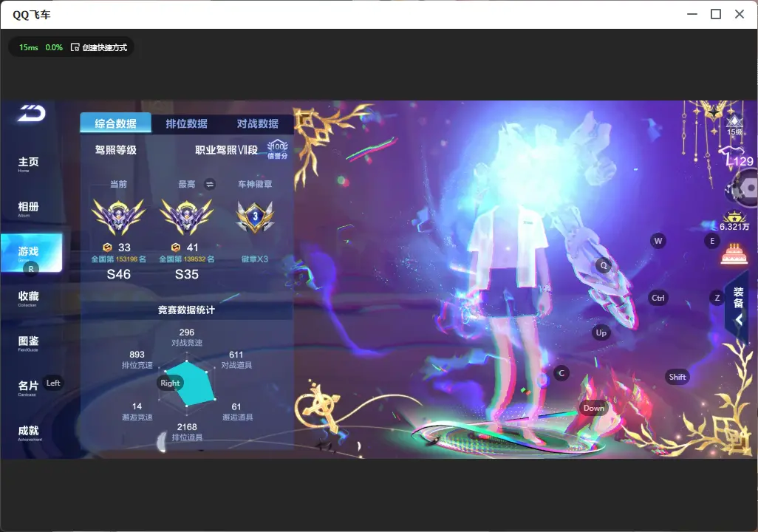Open the 成就 Achievement sidebar section

[x=29, y=432]
